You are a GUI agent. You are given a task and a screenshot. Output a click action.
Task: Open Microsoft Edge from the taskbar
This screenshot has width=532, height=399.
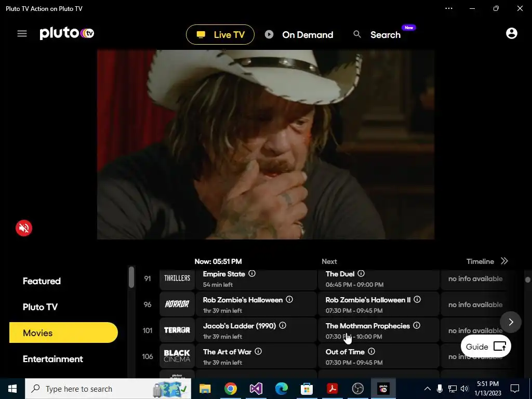[x=281, y=389]
